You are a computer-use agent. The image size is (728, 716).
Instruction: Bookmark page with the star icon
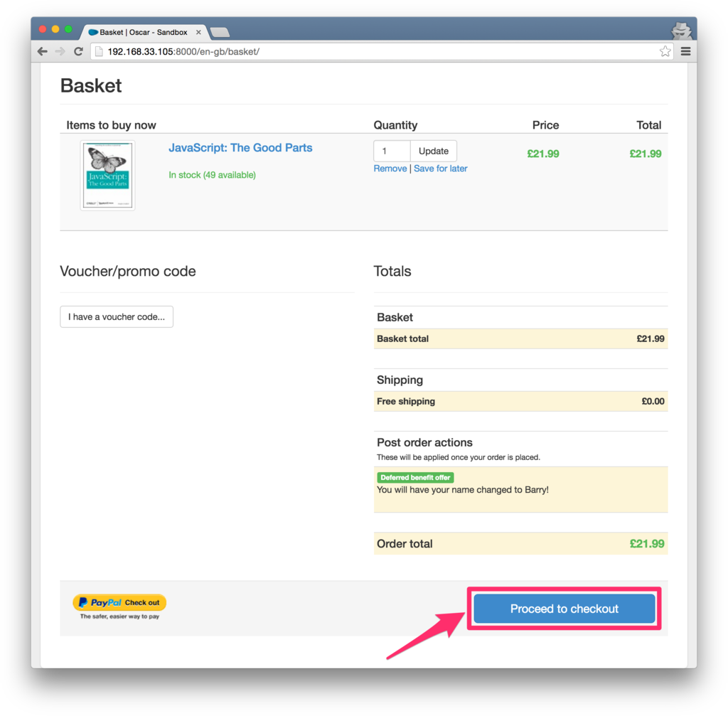[665, 51]
